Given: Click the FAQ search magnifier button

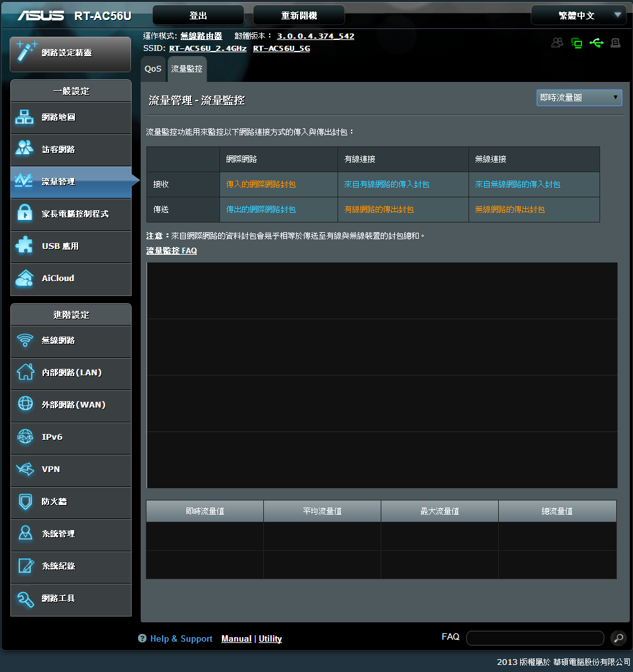Looking at the screenshot, I should [618, 638].
